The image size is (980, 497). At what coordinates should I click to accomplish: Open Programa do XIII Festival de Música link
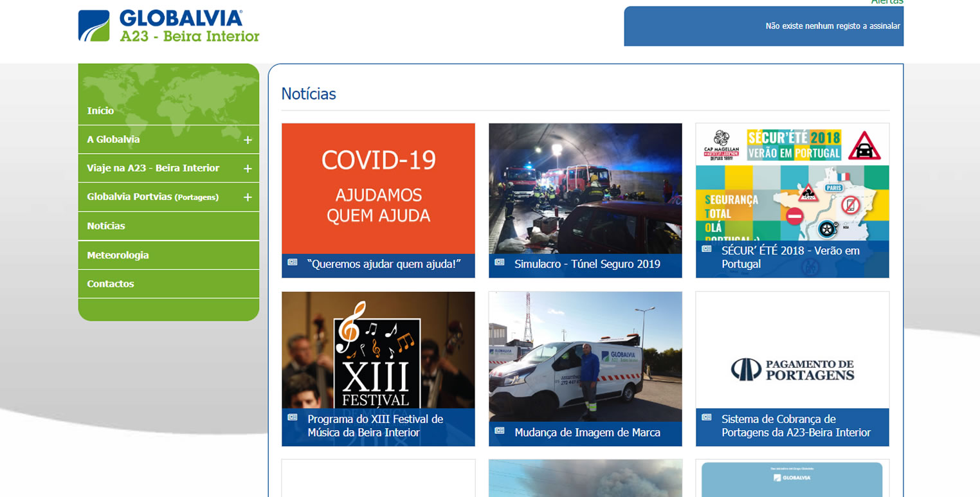(376, 426)
